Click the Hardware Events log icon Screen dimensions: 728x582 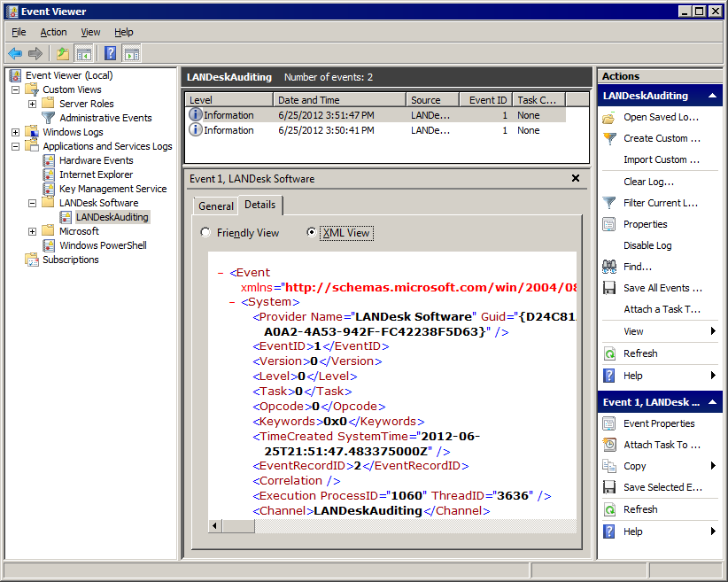(x=49, y=160)
